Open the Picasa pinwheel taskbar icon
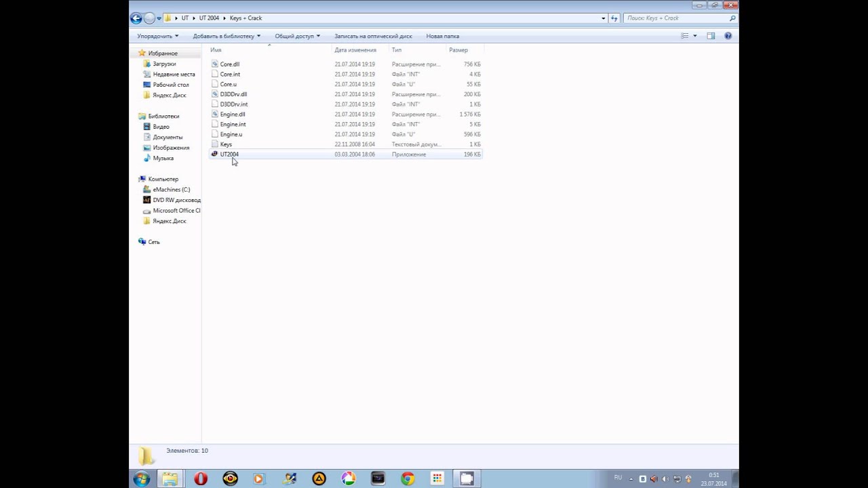Viewport: 868px width, 488px height. [348, 479]
